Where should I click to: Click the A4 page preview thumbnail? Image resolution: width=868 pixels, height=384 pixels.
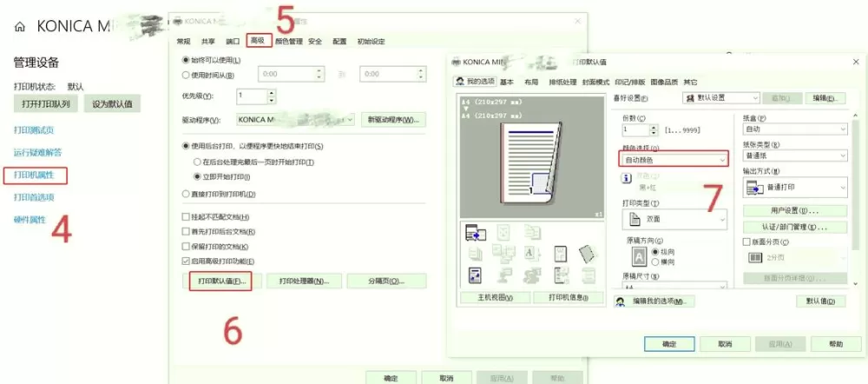point(530,163)
